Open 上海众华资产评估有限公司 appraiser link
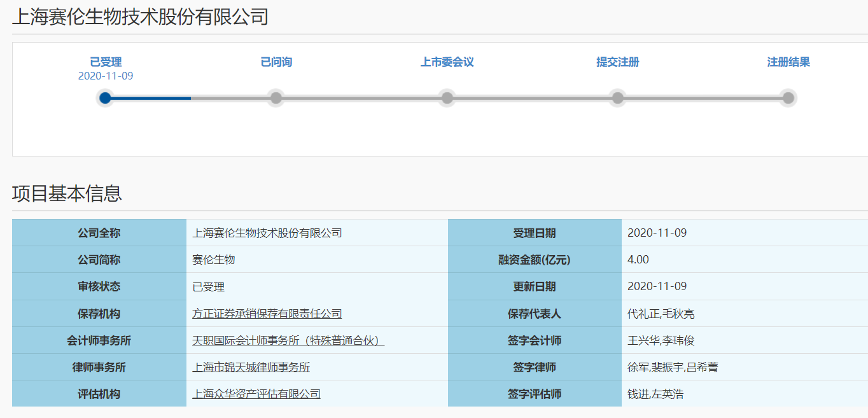 [256, 394]
